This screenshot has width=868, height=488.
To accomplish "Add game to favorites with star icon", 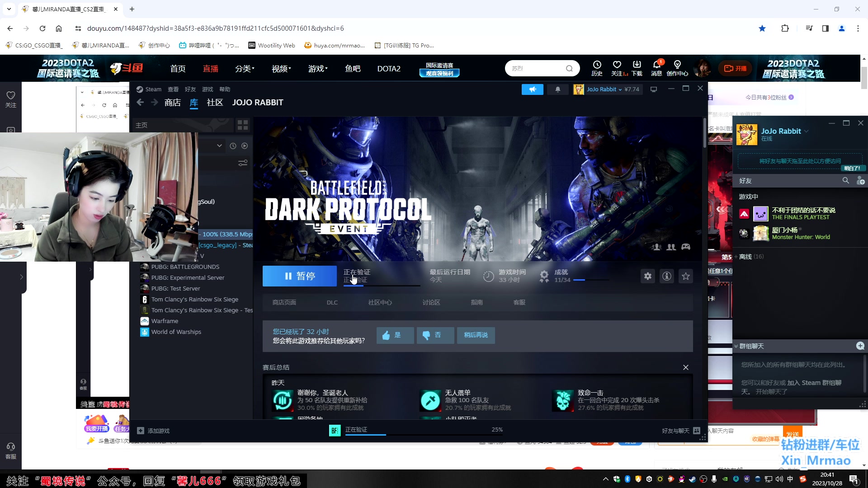I will tap(686, 276).
